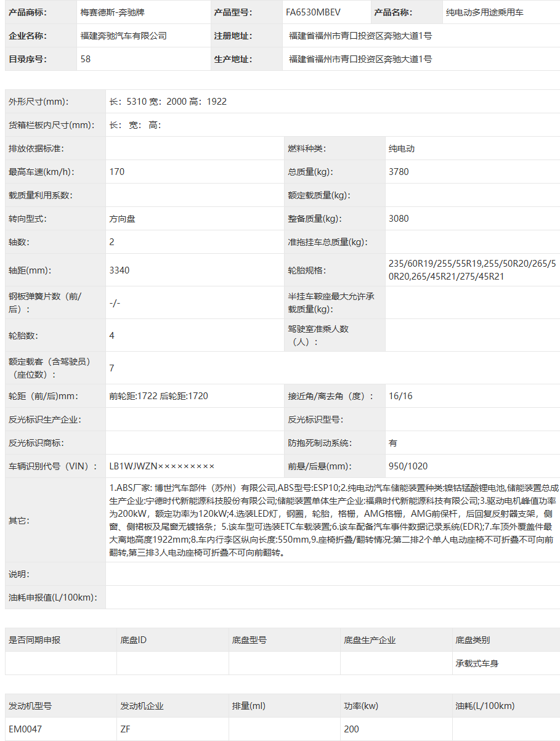
Task: Click the brand value 梅赛德斯-奔驰牌
Action: (x=113, y=12)
